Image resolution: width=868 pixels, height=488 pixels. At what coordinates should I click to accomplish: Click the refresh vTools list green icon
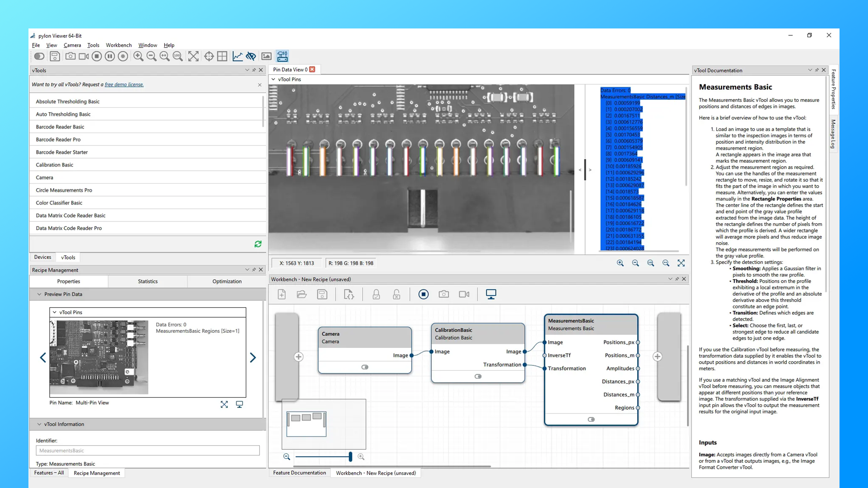click(258, 244)
